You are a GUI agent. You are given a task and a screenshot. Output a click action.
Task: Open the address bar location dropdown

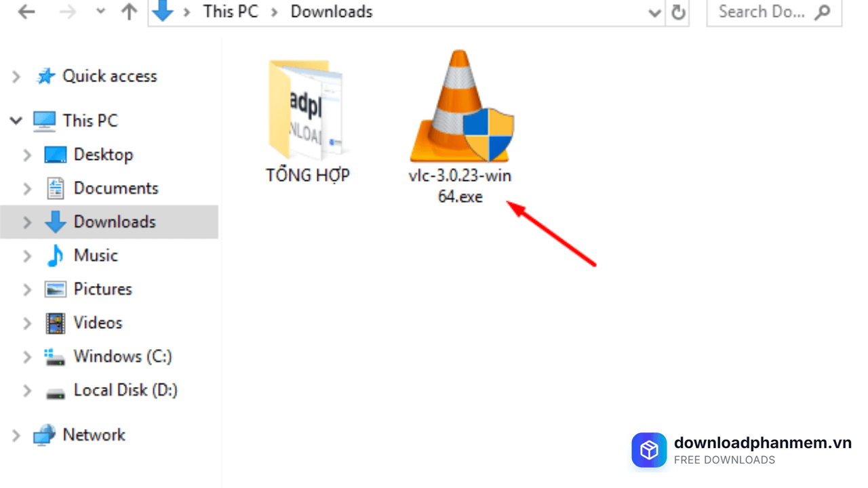(653, 12)
